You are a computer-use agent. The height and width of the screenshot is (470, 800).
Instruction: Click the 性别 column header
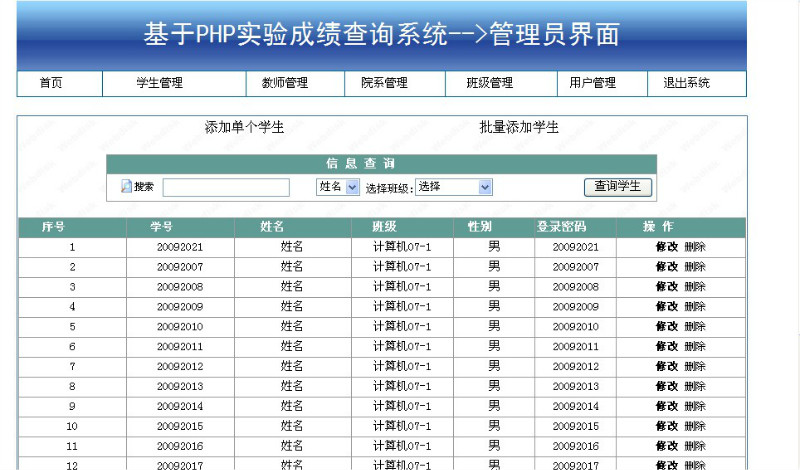coord(480,227)
